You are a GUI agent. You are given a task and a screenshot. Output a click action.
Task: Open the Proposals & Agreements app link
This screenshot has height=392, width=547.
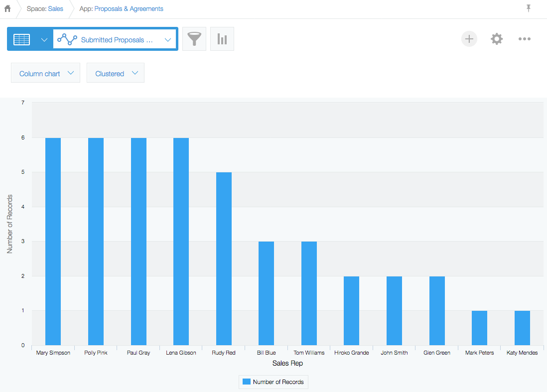pyautogui.click(x=129, y=8)
